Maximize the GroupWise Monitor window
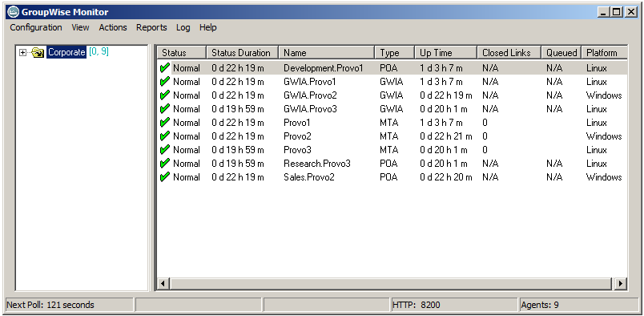644x316 pixels. [x=617, y=12]
